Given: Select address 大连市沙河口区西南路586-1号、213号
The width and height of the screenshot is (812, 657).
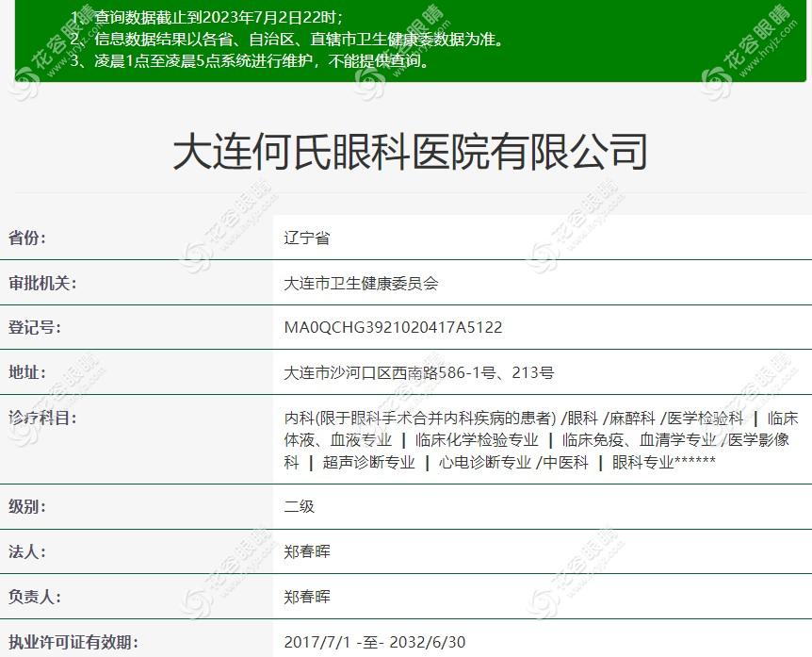Looking at the screenshot, I should click(419, 372).
